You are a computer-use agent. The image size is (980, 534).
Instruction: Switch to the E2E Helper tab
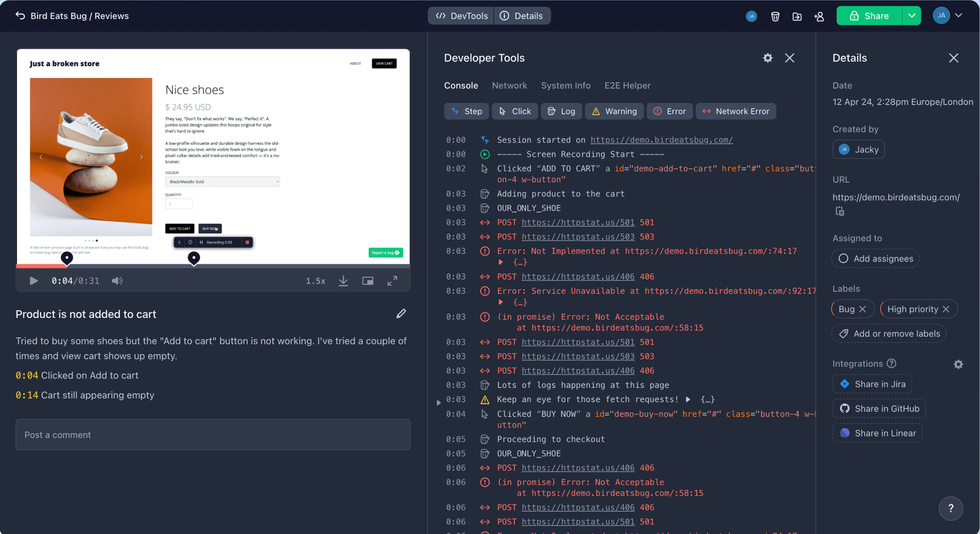click(x=628, y=85)
